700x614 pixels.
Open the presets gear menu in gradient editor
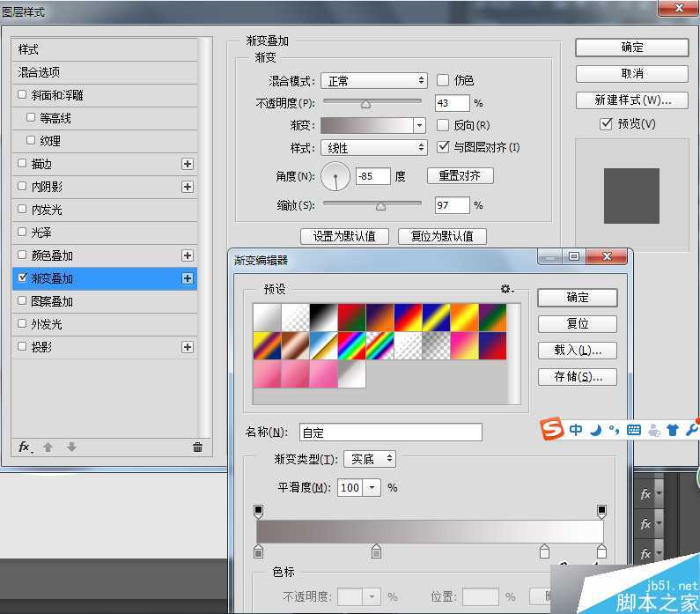506,289
